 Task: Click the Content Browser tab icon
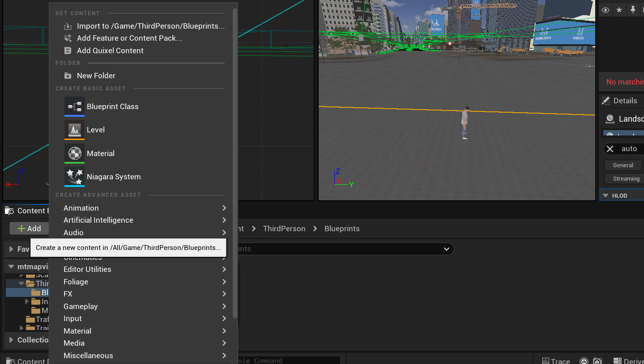10,211
